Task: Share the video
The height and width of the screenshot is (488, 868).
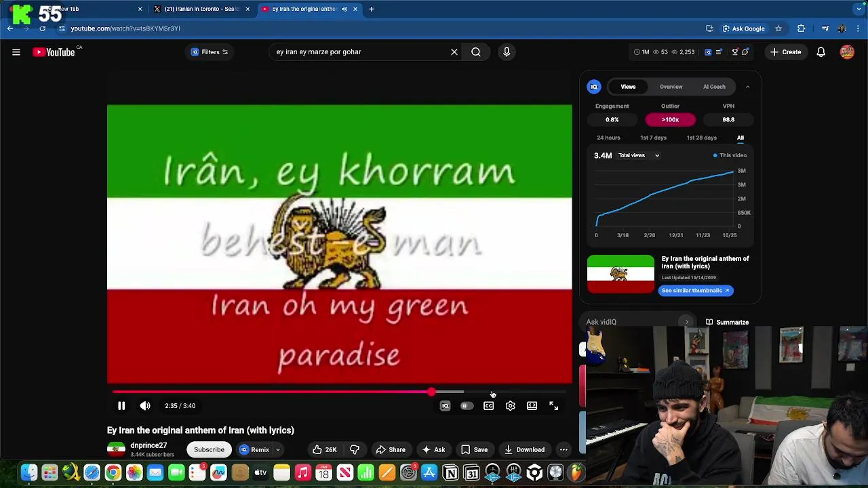Action: (391, 449)
